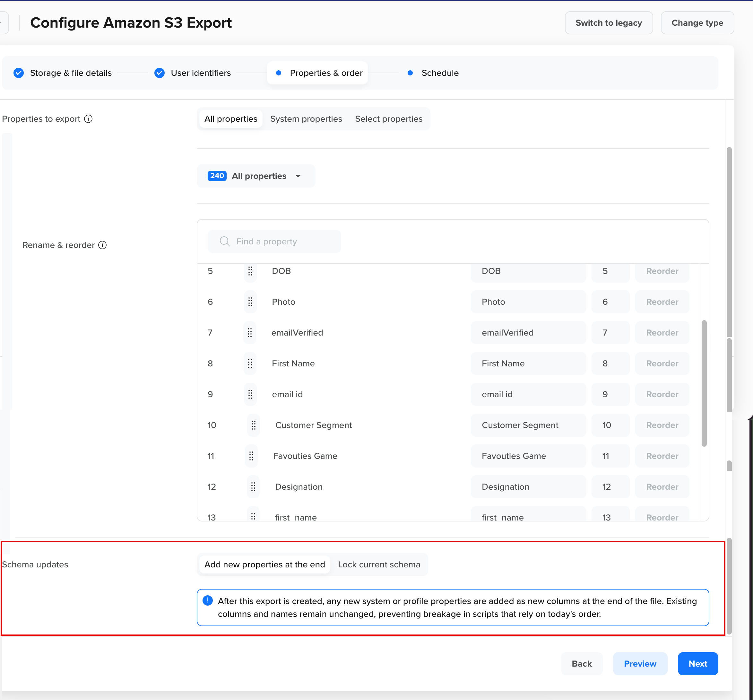Click the info icon next to Properties to export
This screenshot has height=700, width=753.
click(x=88, y=118)
